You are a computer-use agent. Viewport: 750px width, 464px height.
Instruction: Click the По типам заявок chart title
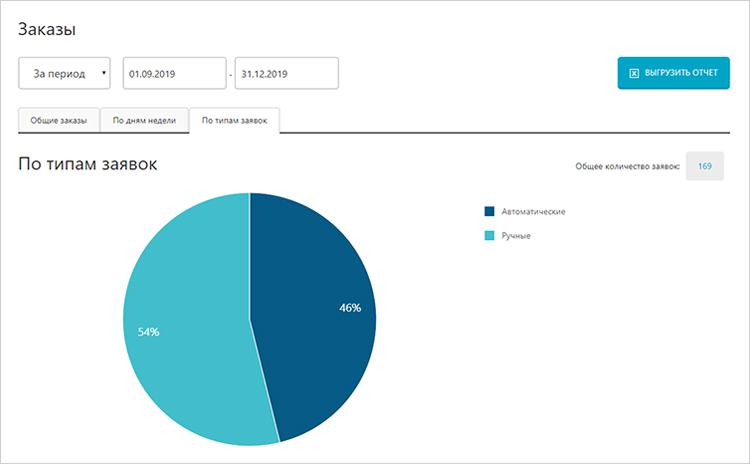[x=87, y=164]
